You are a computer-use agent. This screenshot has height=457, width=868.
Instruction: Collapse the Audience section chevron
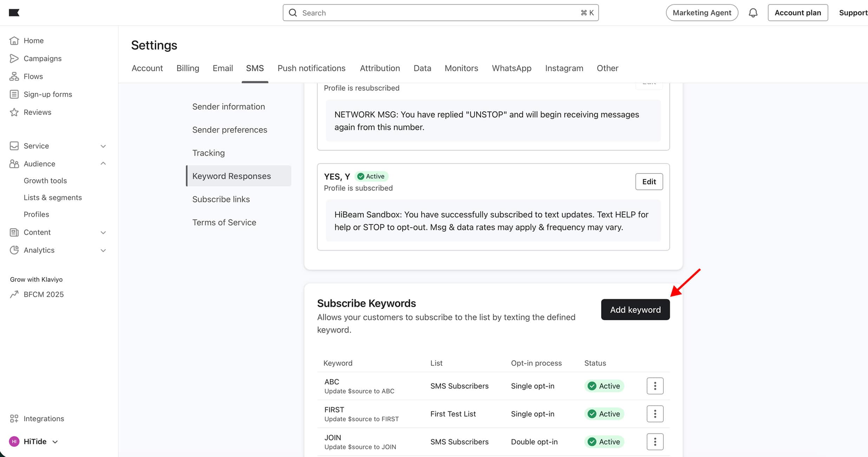pyautogui.click(x=103, y=164)
